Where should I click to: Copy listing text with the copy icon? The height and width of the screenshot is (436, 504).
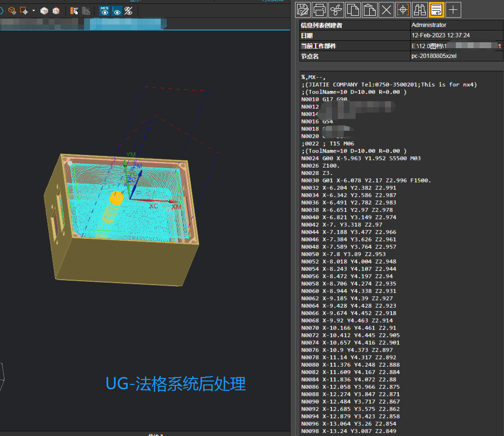pos(353,9)
